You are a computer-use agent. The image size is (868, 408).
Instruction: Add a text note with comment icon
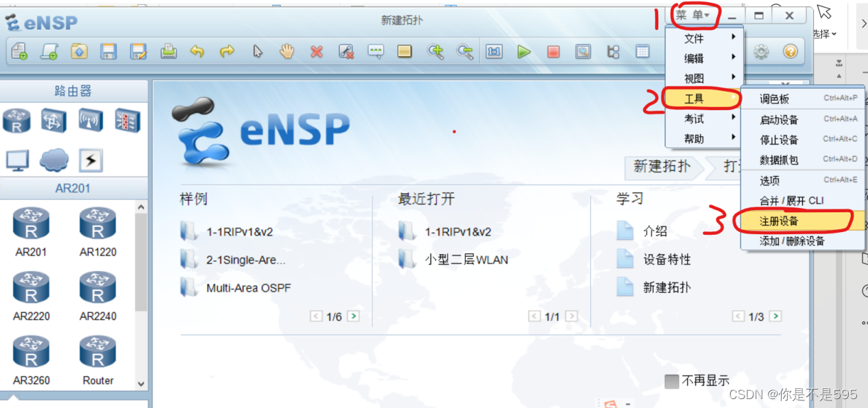(x=375, y=51)
